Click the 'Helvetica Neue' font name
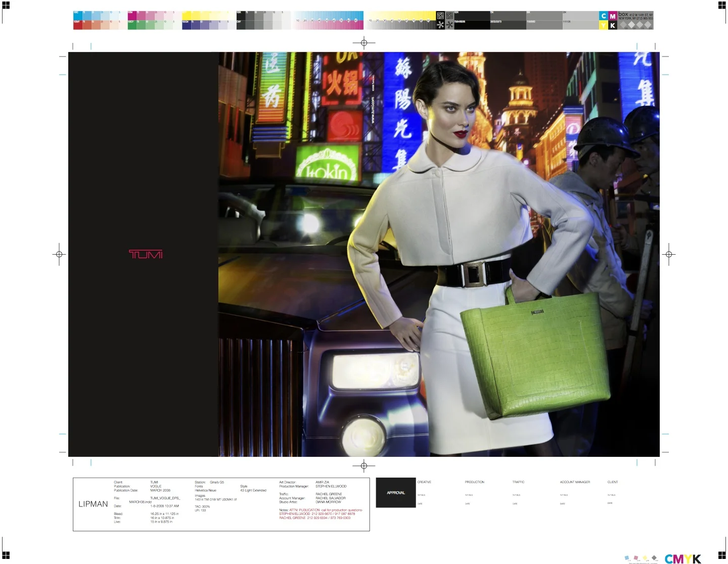728x564 pixels. pos(205,490)
